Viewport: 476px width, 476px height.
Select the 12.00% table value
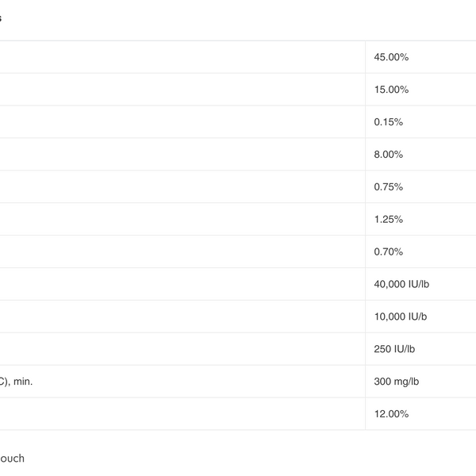click(391, 414)
